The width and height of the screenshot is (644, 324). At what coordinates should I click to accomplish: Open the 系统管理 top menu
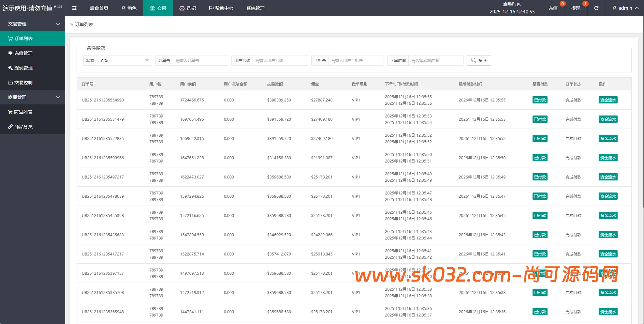tap(255, 8)
